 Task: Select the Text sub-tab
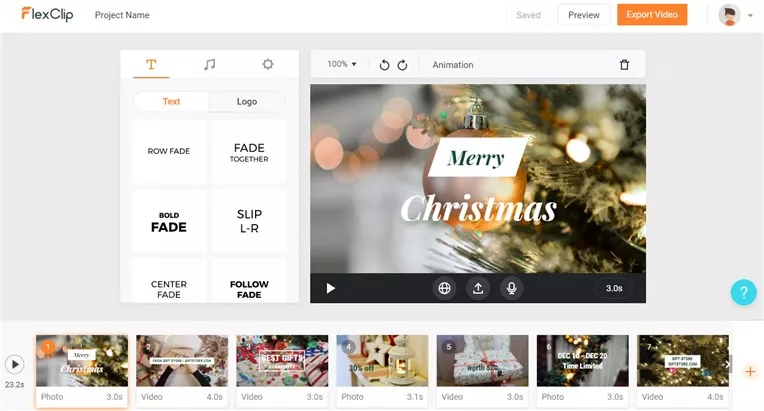point(172,101)
